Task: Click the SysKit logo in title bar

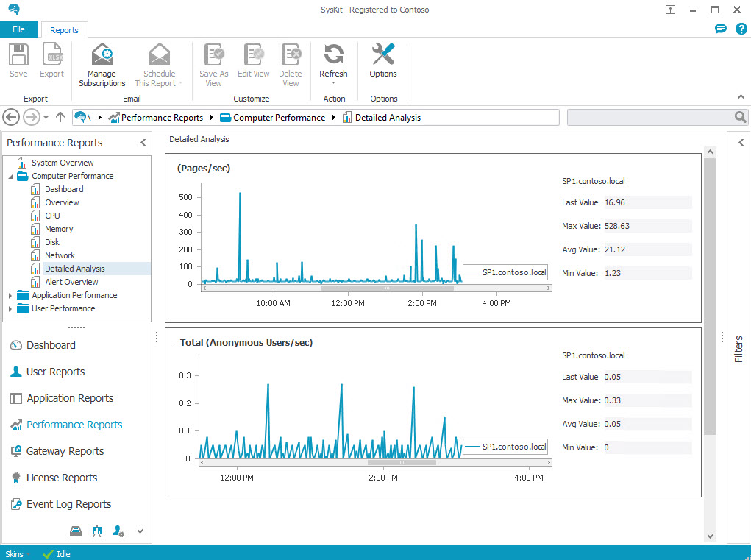Action: tap(15, 9)
